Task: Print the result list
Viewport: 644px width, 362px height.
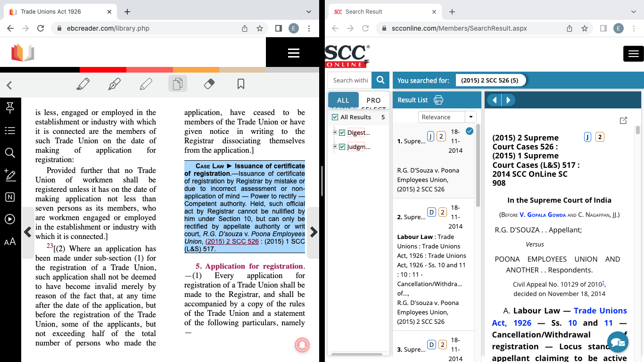Action: click(x=438, y=100)
